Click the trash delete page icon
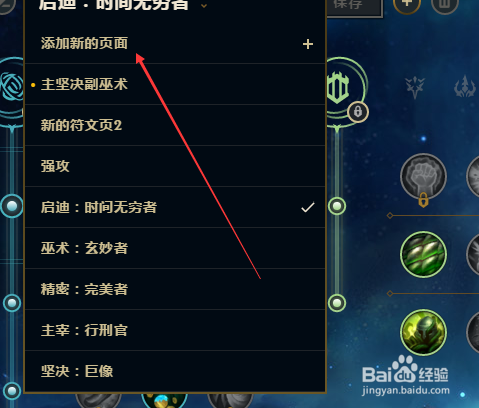 445,5
